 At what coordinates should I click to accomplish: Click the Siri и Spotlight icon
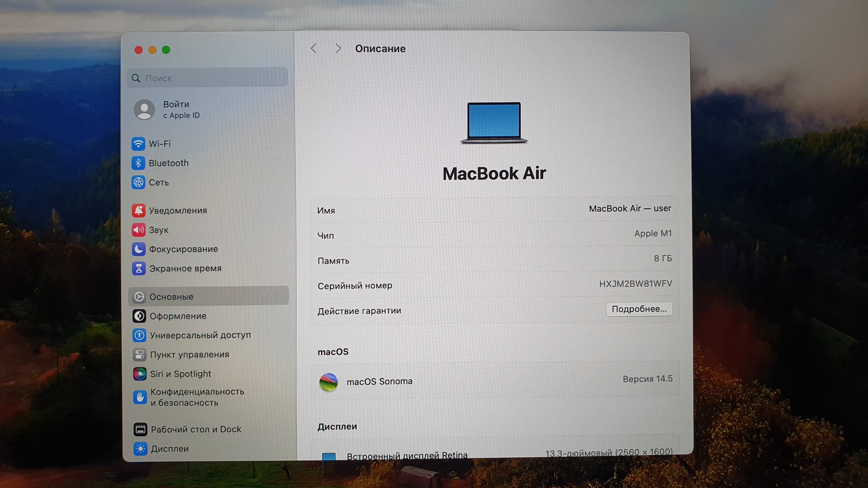(139, 374)
